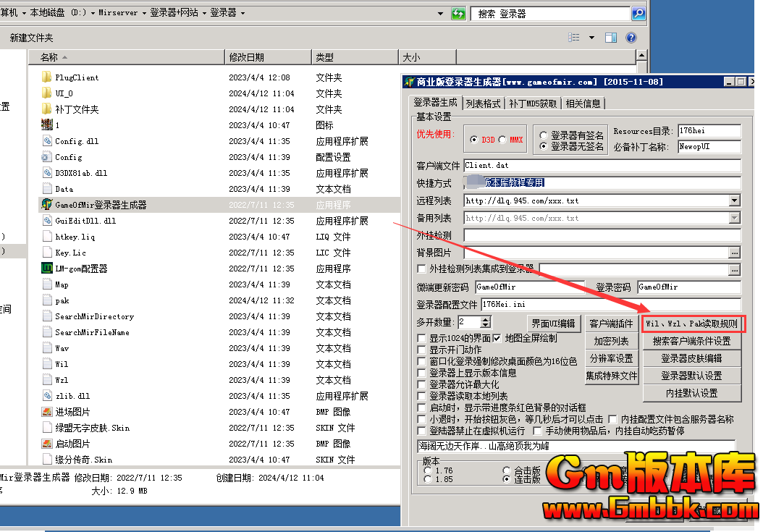Enable 显示开门动作 checkbox
763x532 pixels.
(x=422, y=350)
